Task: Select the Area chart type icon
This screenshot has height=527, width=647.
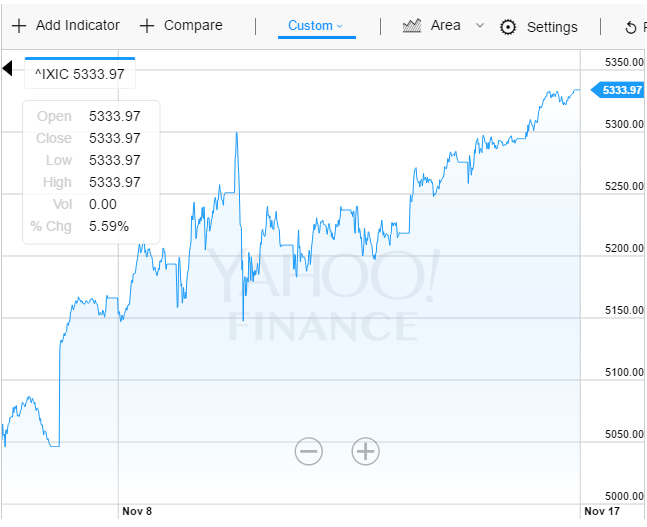Action: (x=412, y=26)
